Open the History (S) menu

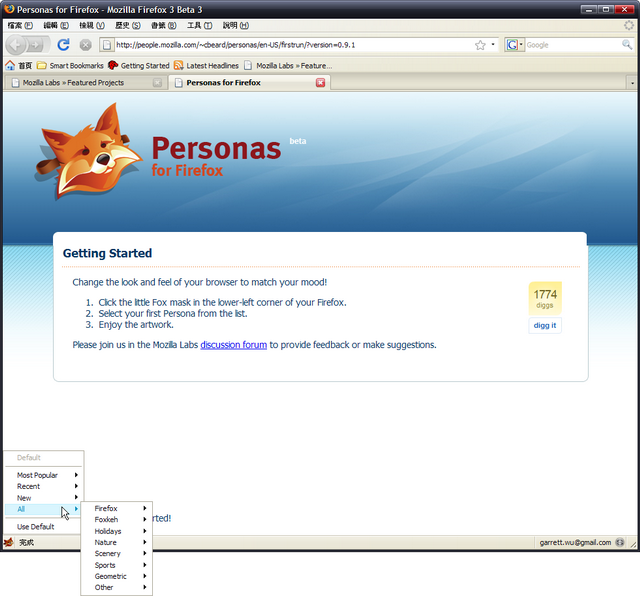128,25
